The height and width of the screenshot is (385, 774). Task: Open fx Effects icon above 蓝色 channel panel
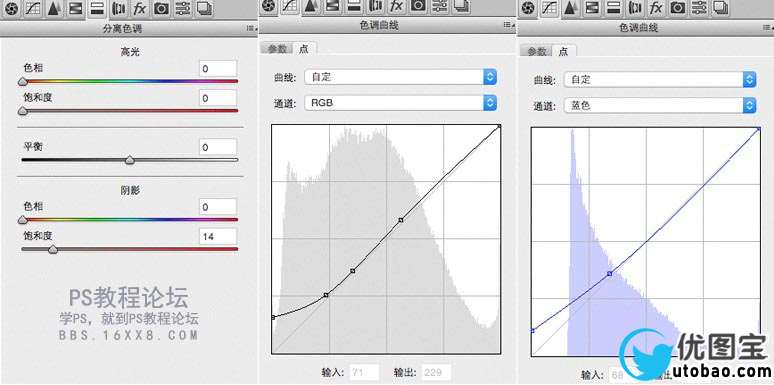point(656,7)
